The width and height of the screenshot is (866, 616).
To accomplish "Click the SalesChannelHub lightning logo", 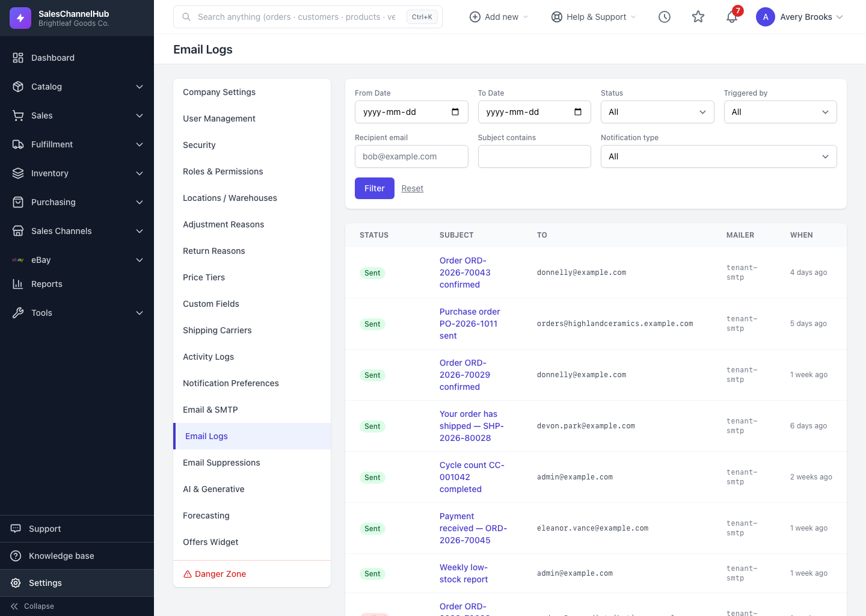I will tap(20, 18).
